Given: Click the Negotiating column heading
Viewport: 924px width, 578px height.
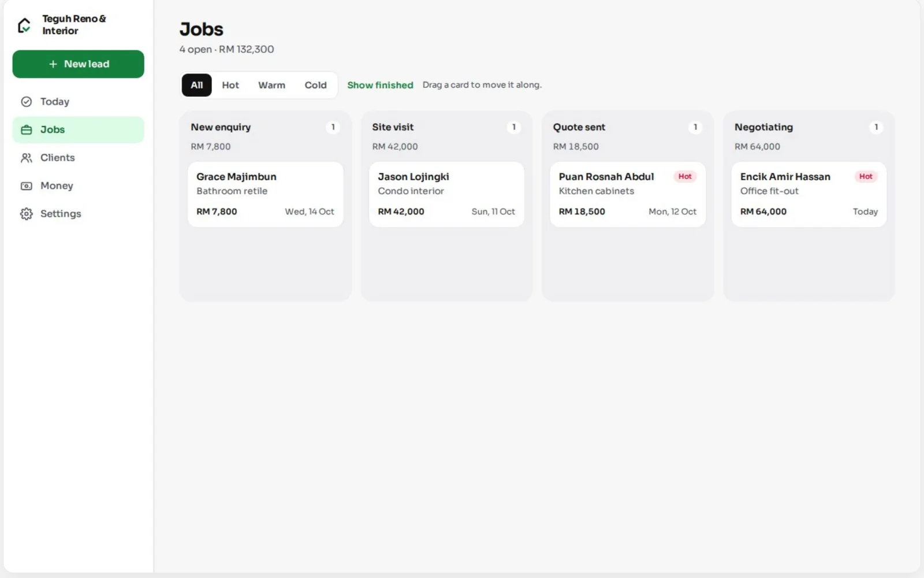Looking at the screenshot, I should (763, 127).
